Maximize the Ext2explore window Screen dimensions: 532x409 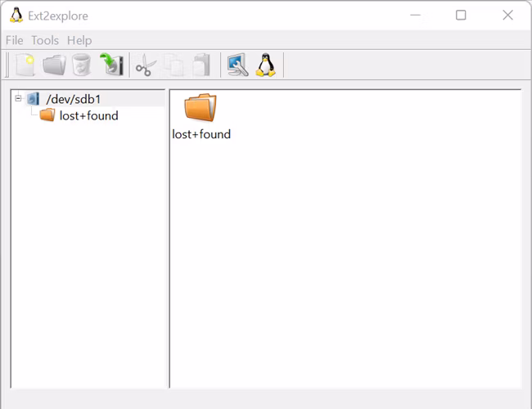tap(461, 16)
